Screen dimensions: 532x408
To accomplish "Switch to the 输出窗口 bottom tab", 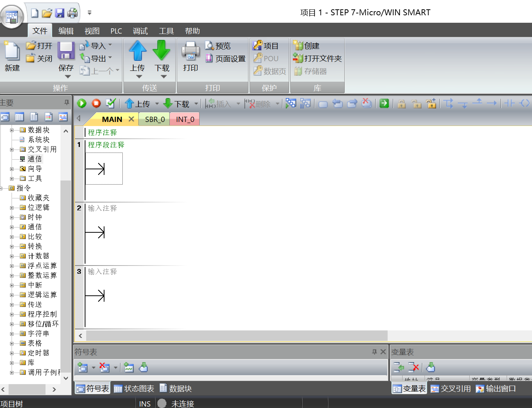I will [x=496, y=389].
